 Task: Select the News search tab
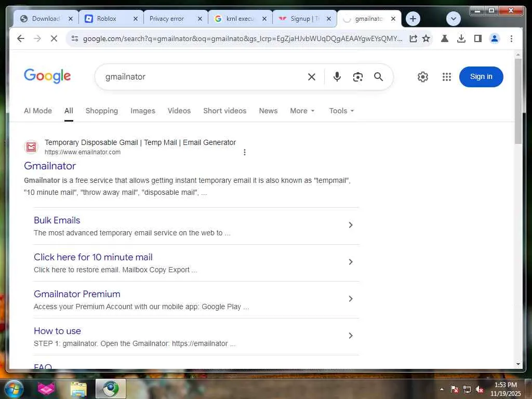click(269, 111)
